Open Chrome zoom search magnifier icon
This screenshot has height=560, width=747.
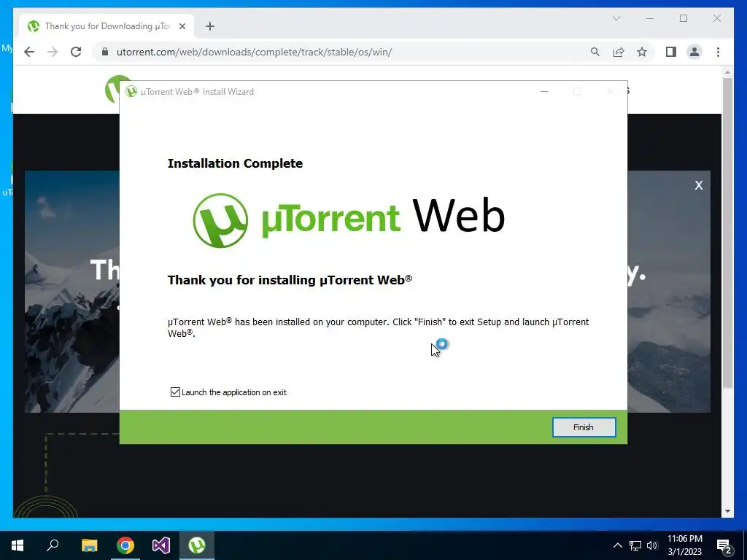(x=595, y=52)
